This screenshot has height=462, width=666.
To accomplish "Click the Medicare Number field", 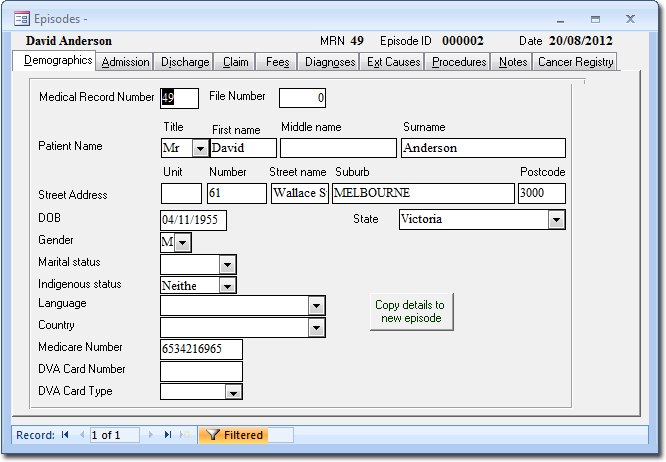I will [x=201, y=349].
